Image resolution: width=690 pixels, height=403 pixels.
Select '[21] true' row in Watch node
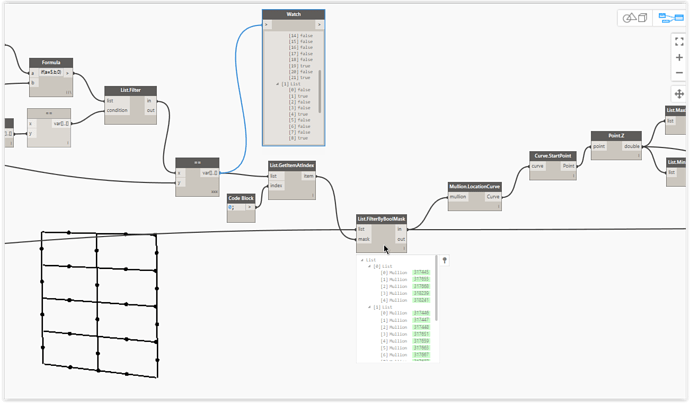[300, 78]
